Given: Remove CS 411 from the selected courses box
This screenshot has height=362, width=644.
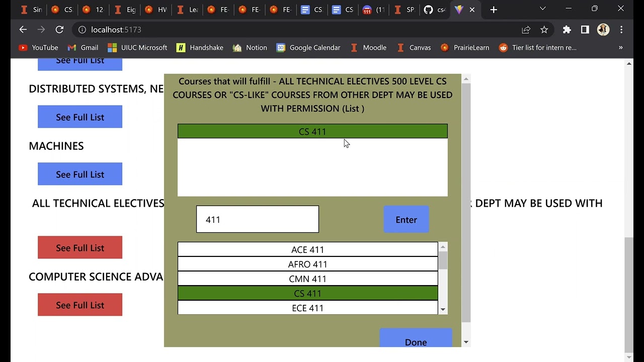Looking at the screenshot, I should 312,131.
